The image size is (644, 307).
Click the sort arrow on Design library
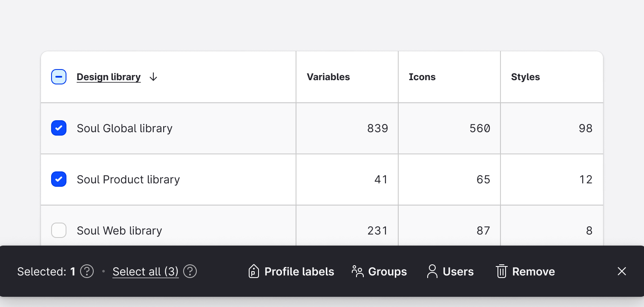(x=153, y=77)
